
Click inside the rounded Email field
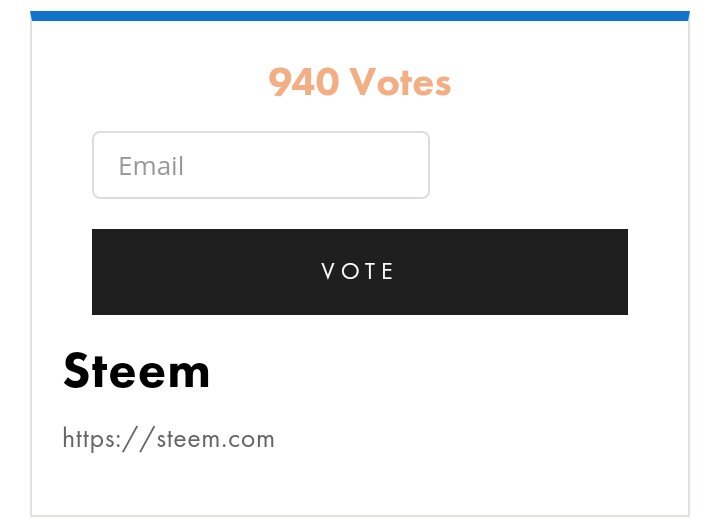(260, 165)
